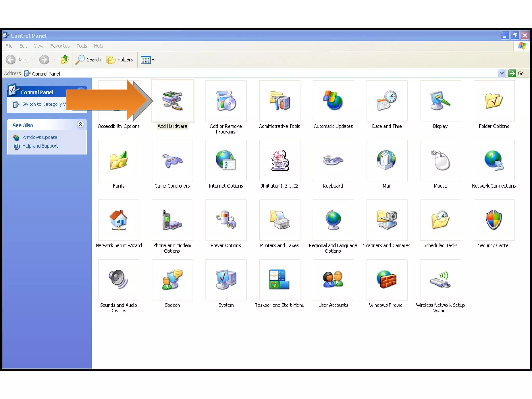
Task: Collapse the See Also panel
Action: point(81,124)
